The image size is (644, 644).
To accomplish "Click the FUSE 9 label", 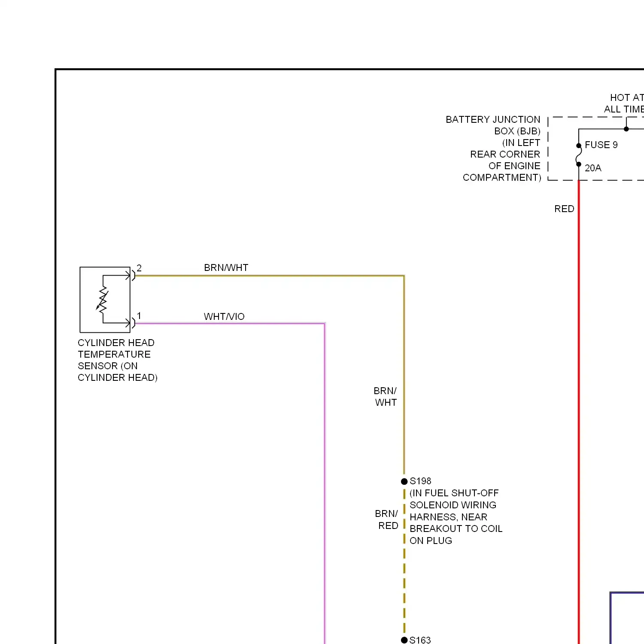I will (x=601, y=145).
